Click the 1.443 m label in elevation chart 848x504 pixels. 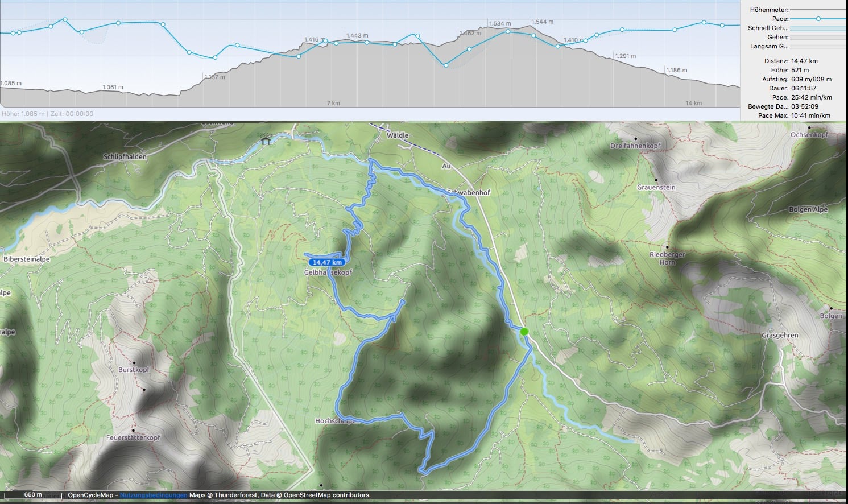click(357, 36)
